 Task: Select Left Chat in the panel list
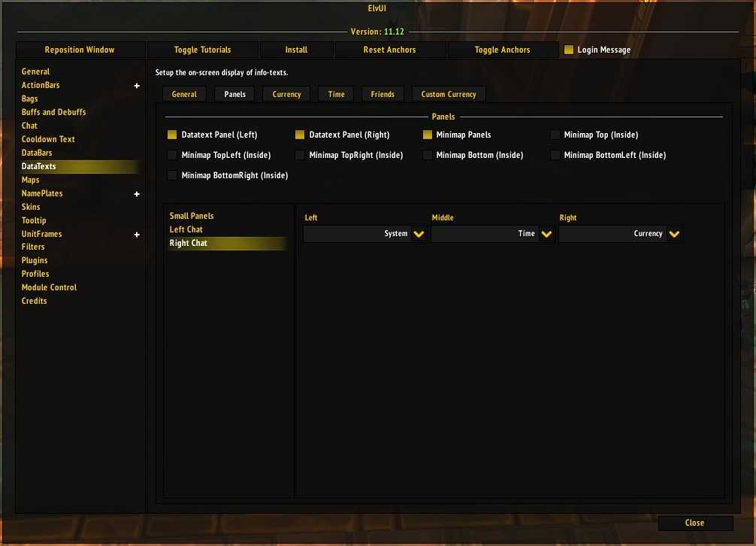click(186, 229)
